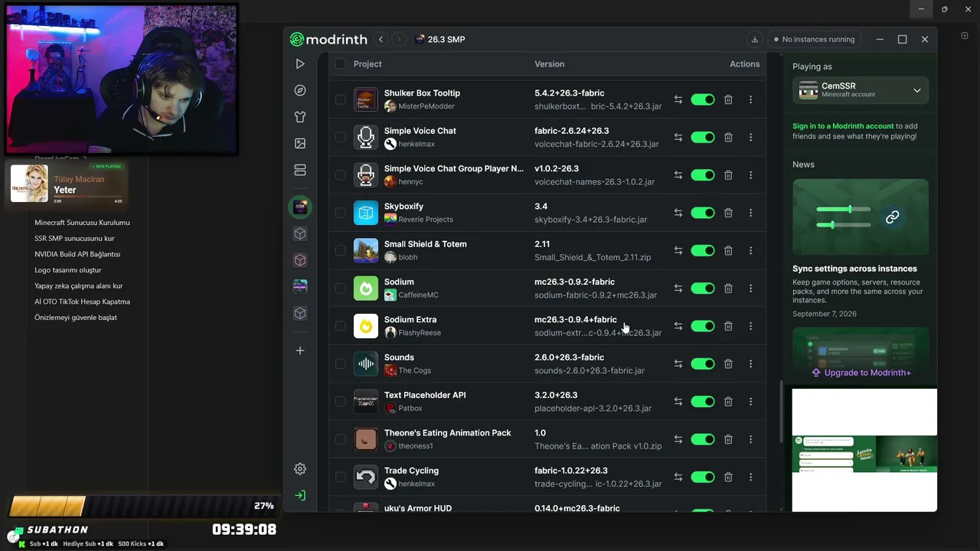Open "Minecraft Sunucusu Kurulumu" in the background list
Viewport: 980px width, 551px height.
tap(82, 223)
